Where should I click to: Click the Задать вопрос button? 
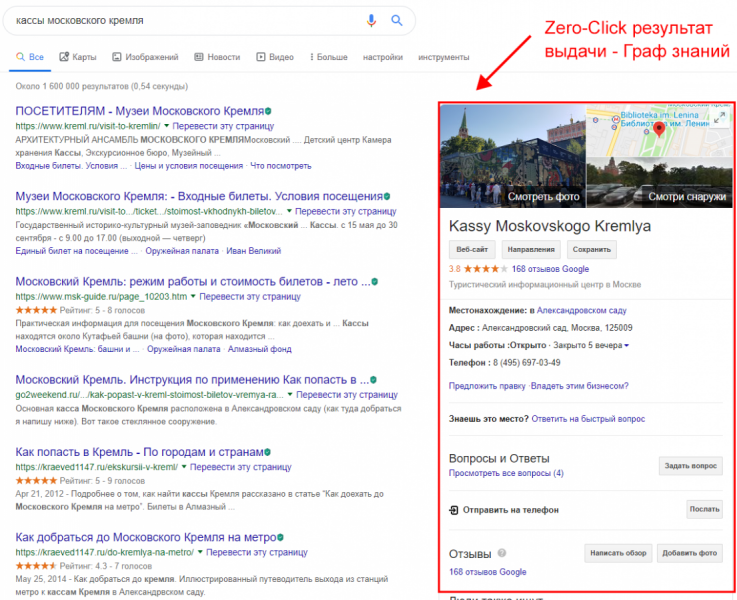690,466
